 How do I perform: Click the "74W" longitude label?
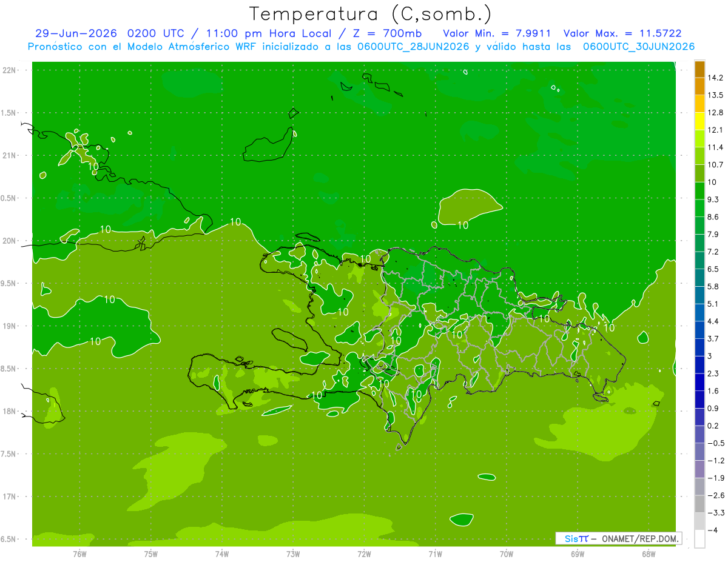click(221, 554)
